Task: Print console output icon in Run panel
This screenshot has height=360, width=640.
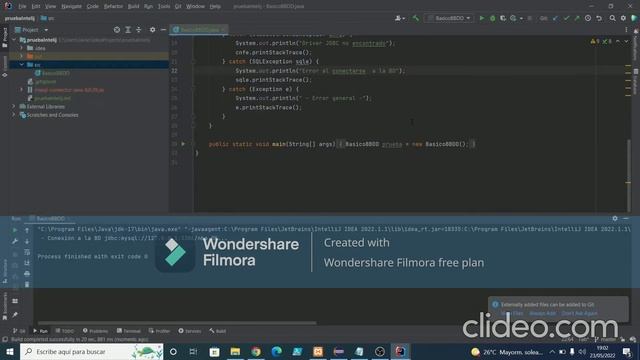Action: [x=27, y=273]
